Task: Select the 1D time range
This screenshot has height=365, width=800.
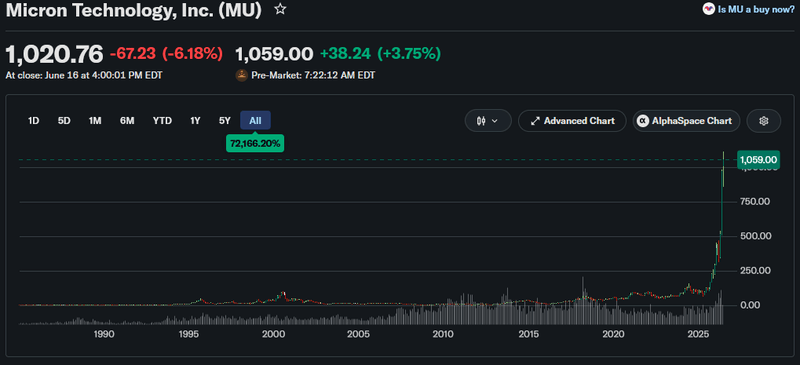Action: point(34,121)
